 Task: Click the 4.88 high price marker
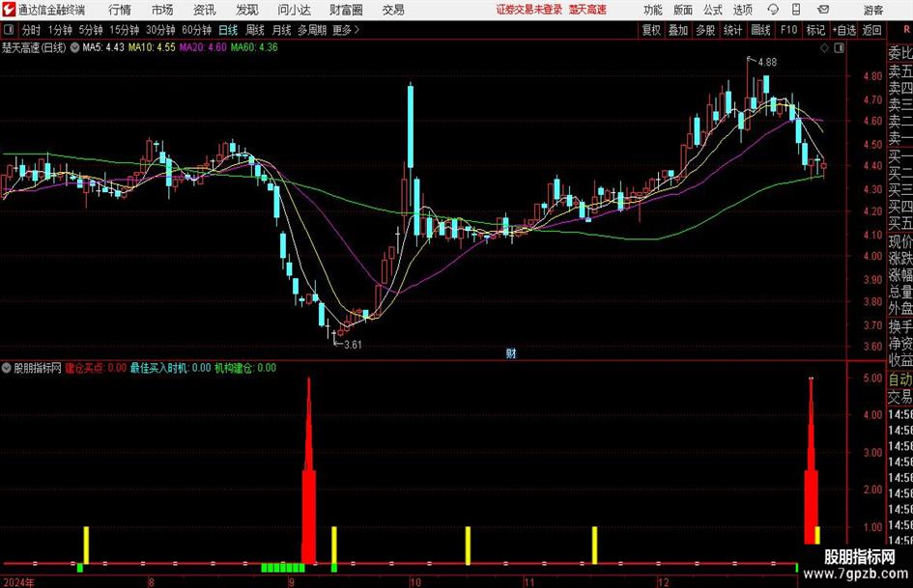click(767, 63)
